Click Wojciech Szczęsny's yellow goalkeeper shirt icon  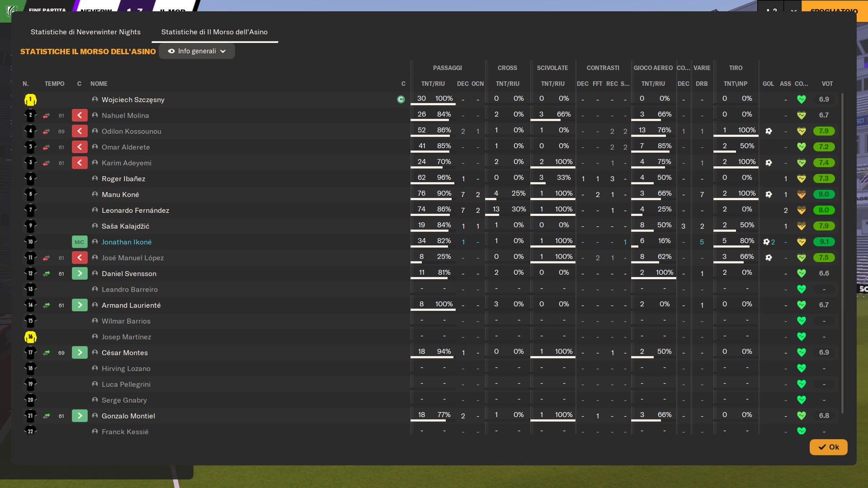click(x=30, y=100)
